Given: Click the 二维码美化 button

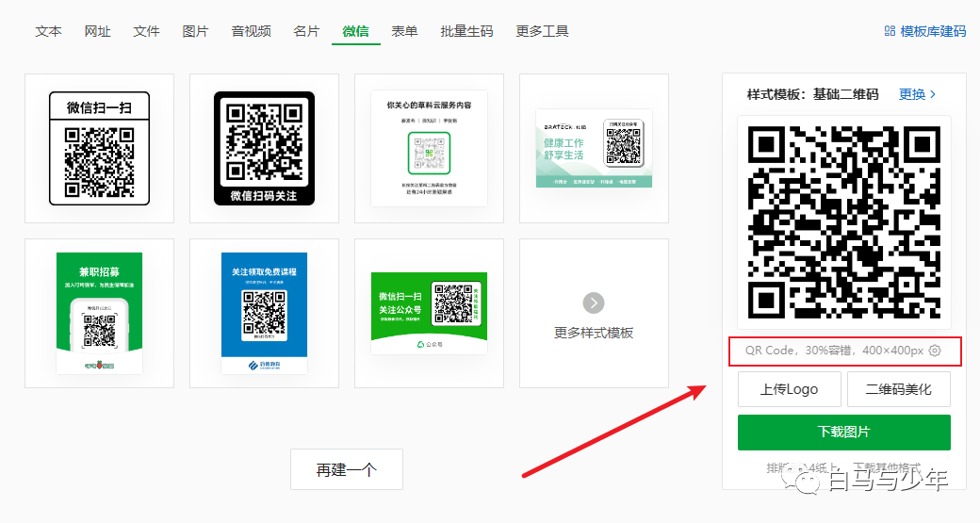Looking at the screenshot, I should 899,389.
